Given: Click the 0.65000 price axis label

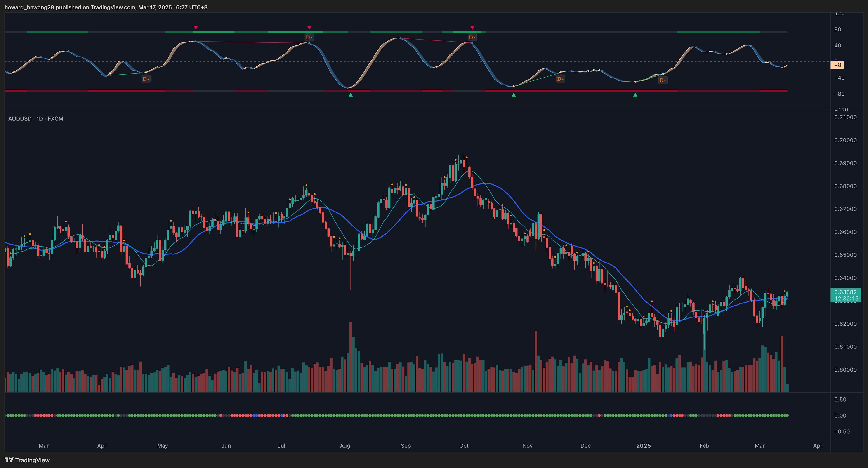Looking at the screenshot, I should [845, 255].
